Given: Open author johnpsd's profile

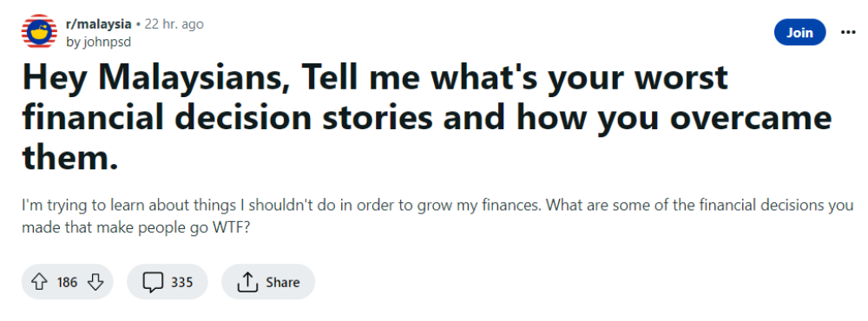Looking at the screenshot, I should [x=99, y=42].
